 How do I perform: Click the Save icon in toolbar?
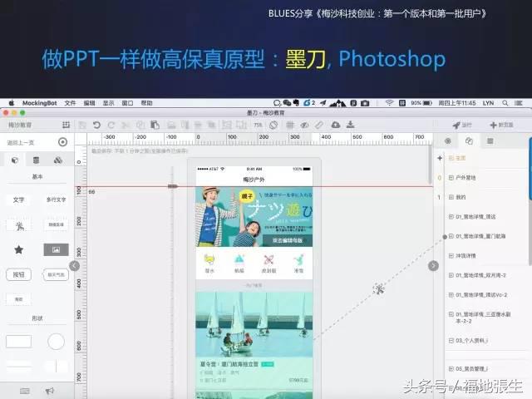coord(82,125)
